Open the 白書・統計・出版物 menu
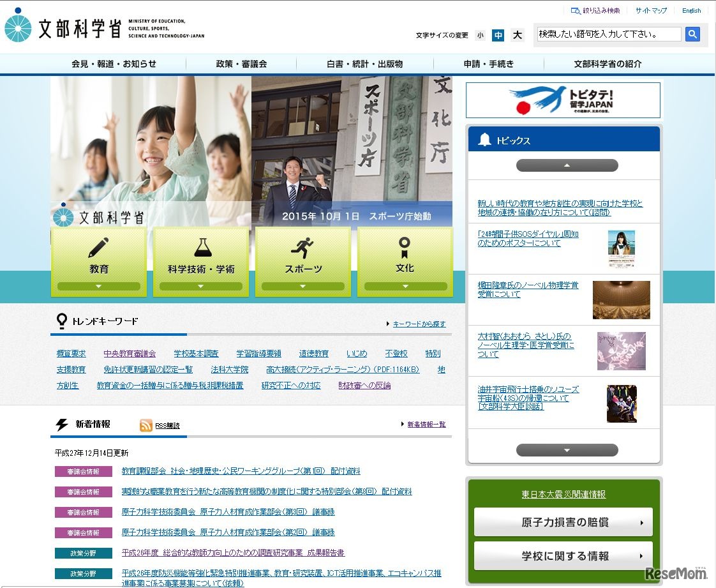 pyautogui.click(x=364, y=64)
